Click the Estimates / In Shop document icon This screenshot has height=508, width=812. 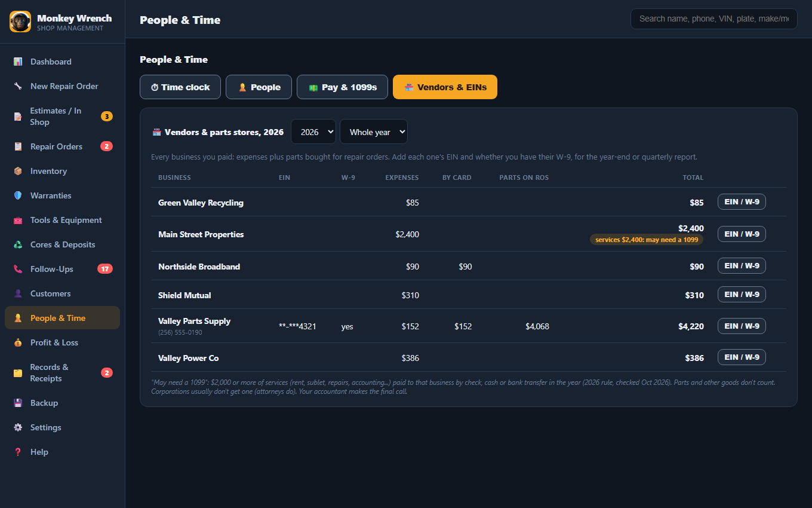click(18, 117)
